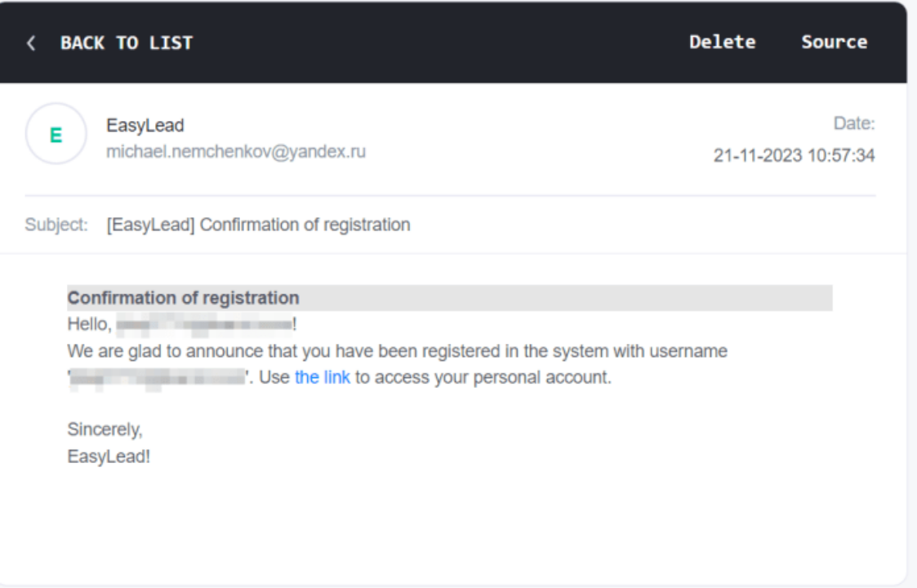The height and width of the screenshot is (588, 917).
Task: Delete this email message
Action: click(x=723, y=42)
